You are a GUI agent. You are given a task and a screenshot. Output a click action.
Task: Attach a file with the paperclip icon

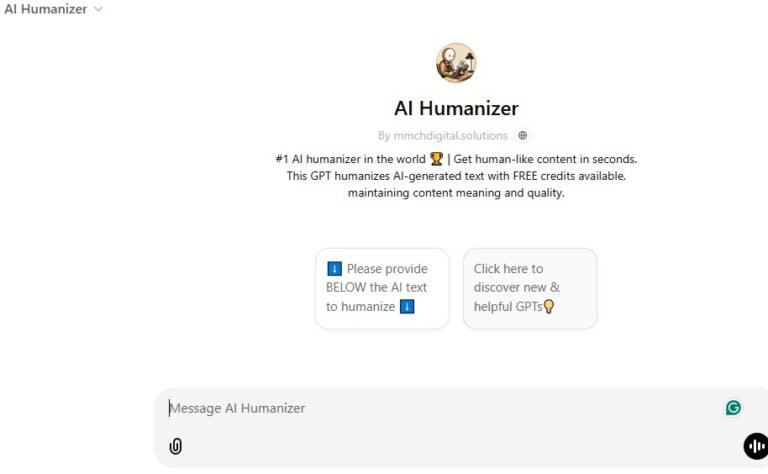pyautogui.click(x=175, y=446)
